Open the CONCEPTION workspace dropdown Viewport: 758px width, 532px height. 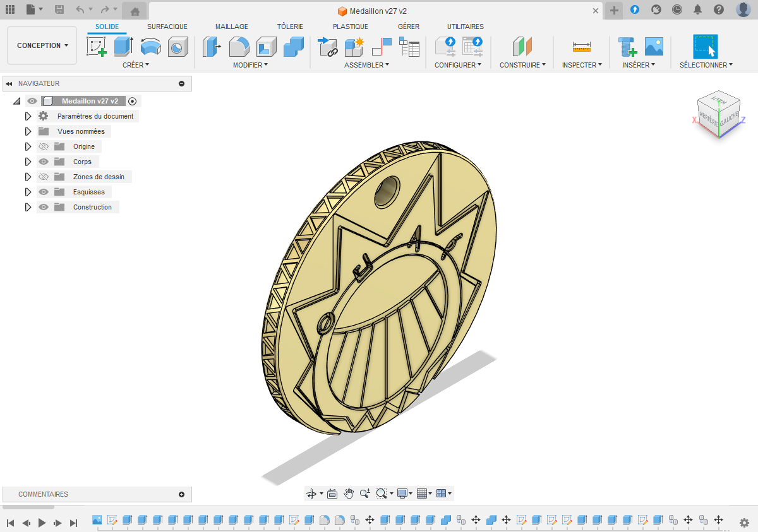(42, 45)
